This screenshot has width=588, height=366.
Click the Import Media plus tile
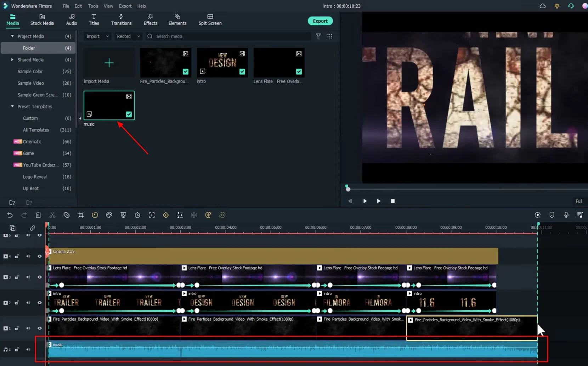click(109, 63)
